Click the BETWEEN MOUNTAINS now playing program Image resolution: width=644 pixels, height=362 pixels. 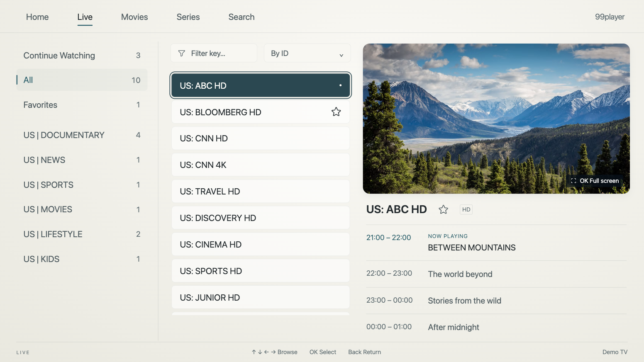496,243
